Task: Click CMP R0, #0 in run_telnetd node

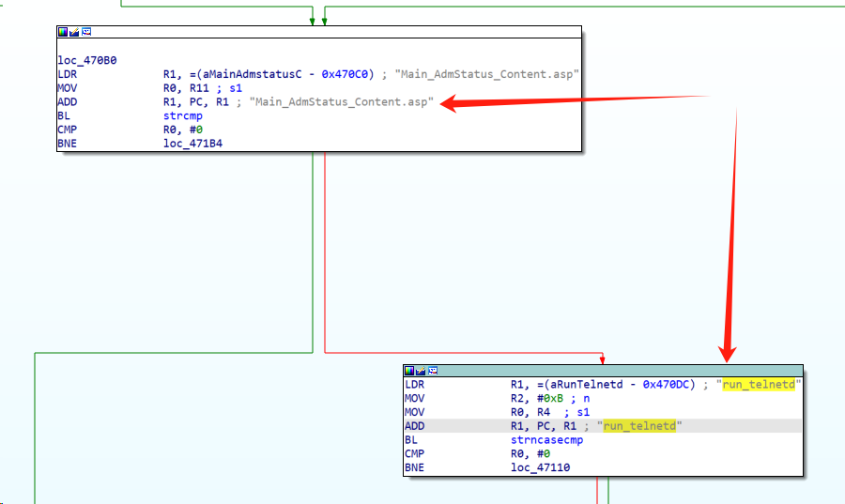Action: 478,454
